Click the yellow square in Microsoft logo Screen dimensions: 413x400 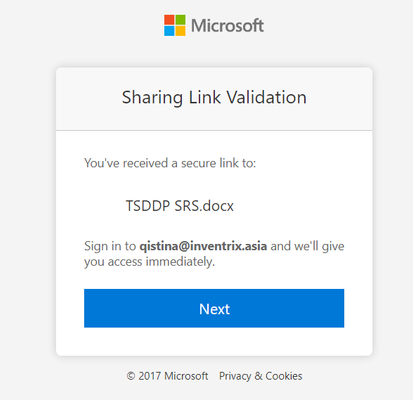[180, 31]
